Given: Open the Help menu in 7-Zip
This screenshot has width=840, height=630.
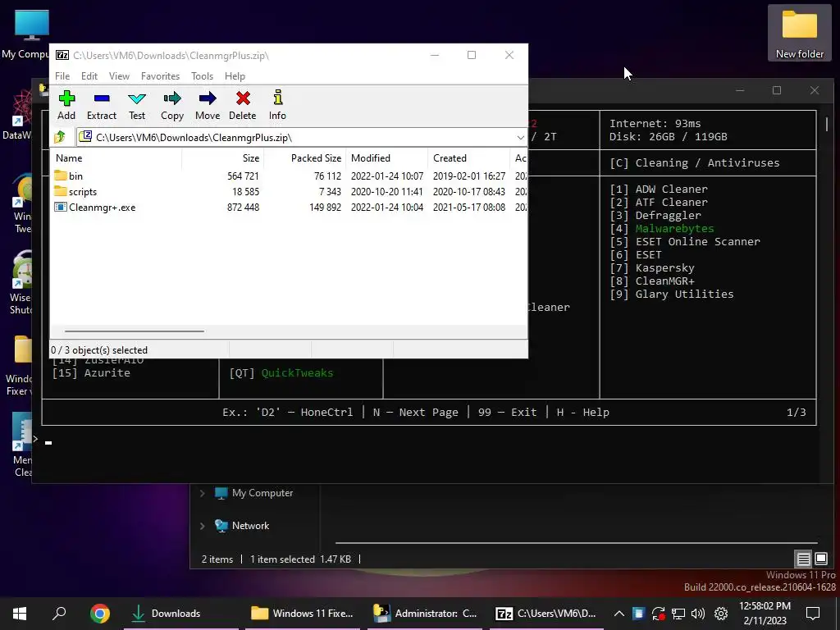Looking at the screenshot, I should pyautogui.click(x=235, y=76).
